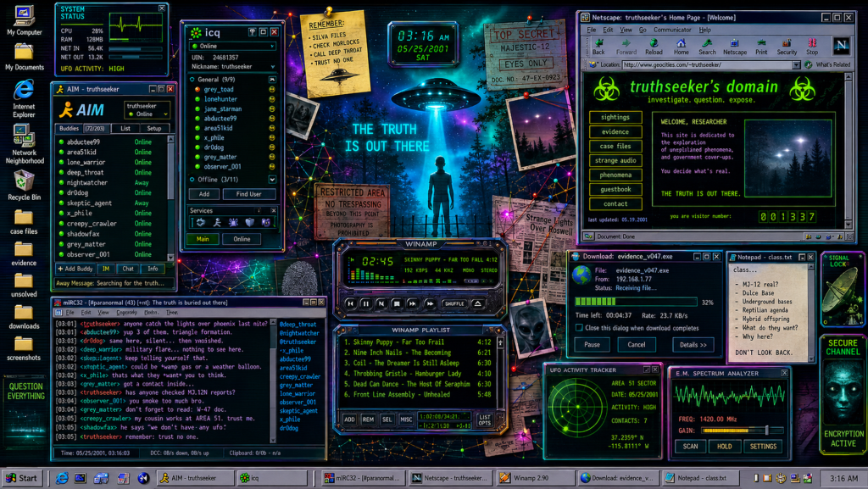Click the shield icon in ICQ Services
The width and height of the screenshot is (868, 489).
pos(250,222)
